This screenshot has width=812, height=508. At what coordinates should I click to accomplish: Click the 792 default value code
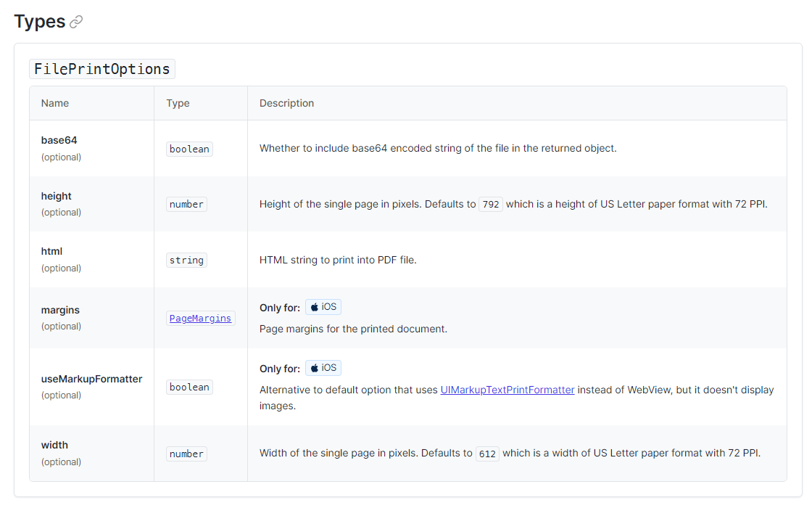coord(491,205)
